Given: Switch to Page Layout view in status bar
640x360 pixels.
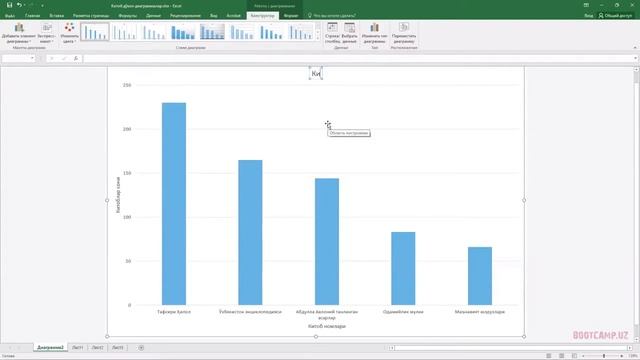Looking at the screenshot, I should pyautogui.click(x=562, y=356).
